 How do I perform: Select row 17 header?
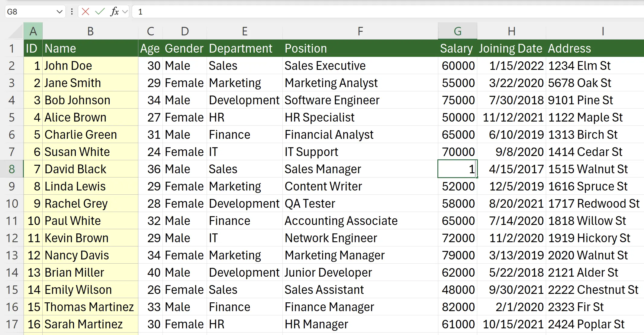coord(12,324)
